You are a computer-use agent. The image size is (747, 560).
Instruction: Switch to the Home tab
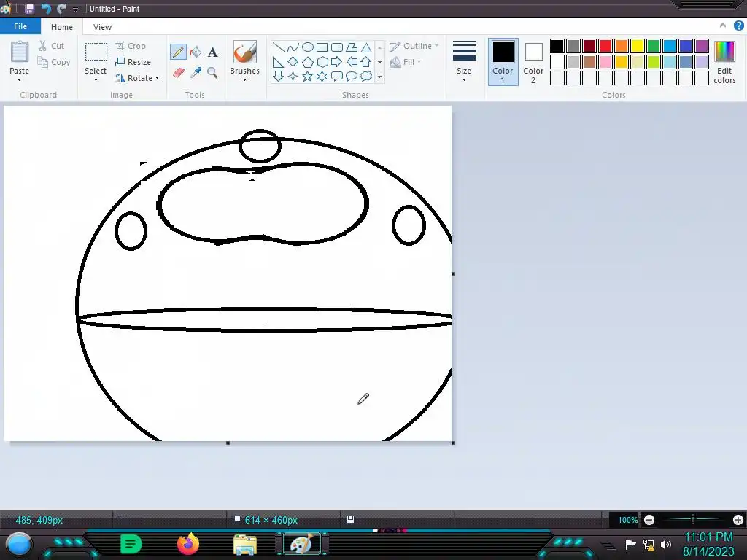(x=62, y=27)
